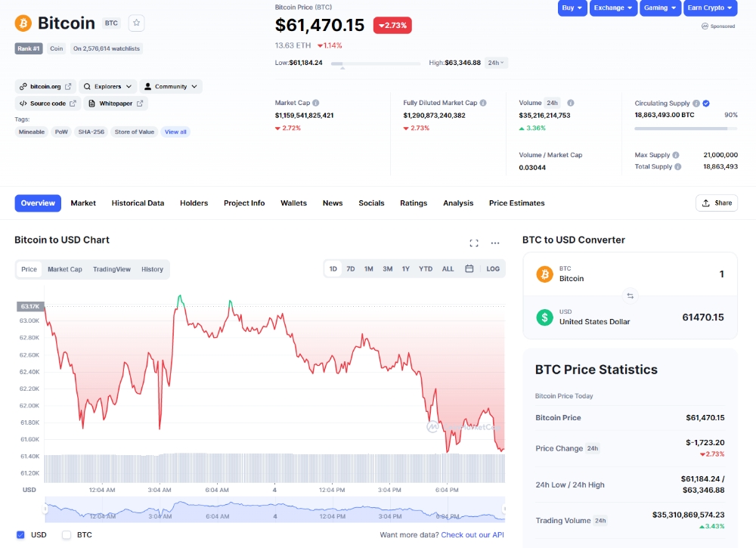
Task: Click the green dollar icon in the converter
Action: (x=545, y=317)
